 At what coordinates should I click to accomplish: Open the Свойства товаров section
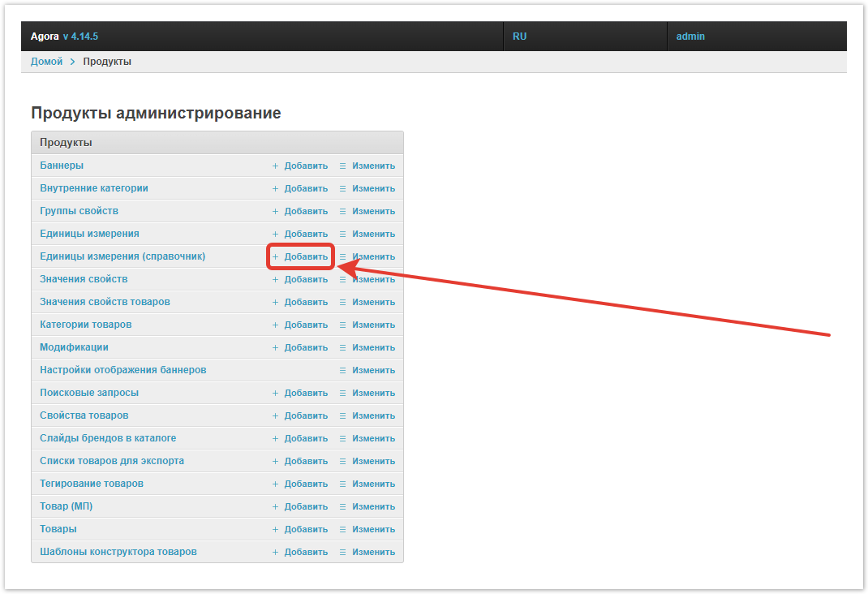84,415
